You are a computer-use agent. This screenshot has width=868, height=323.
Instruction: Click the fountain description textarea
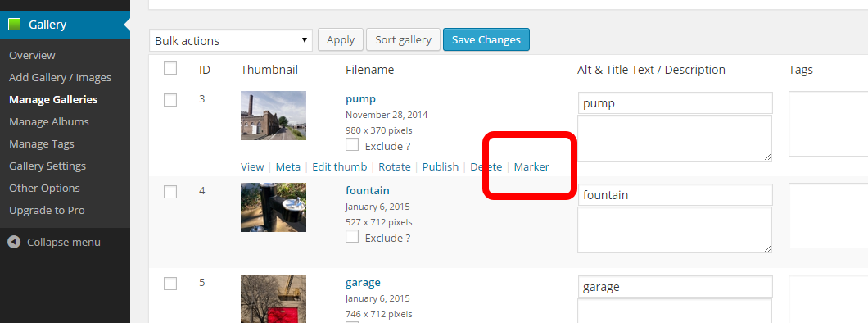(x=675, y=230)
